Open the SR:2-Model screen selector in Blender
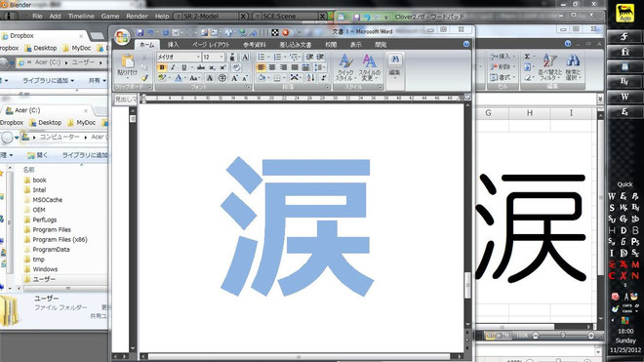 211,16
